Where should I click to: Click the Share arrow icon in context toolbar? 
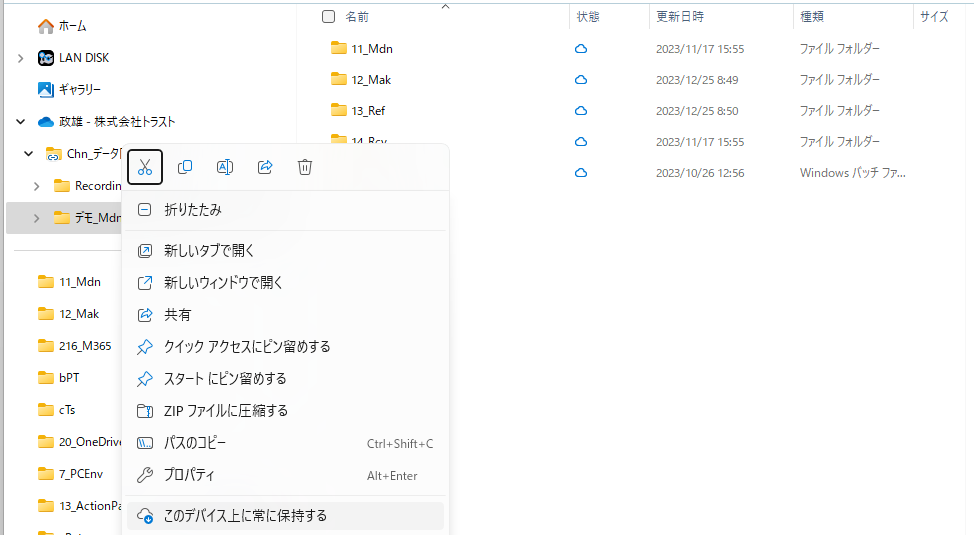tap(265, 167)
